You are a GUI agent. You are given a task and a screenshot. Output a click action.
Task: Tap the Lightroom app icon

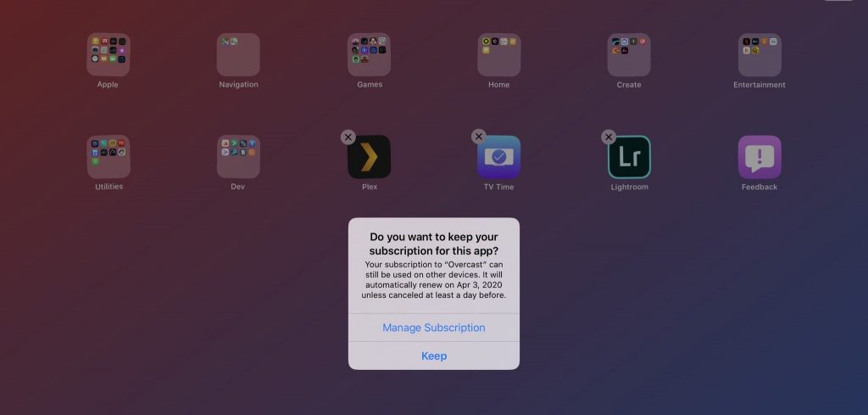pyautogui.click(x=629, y=157)
